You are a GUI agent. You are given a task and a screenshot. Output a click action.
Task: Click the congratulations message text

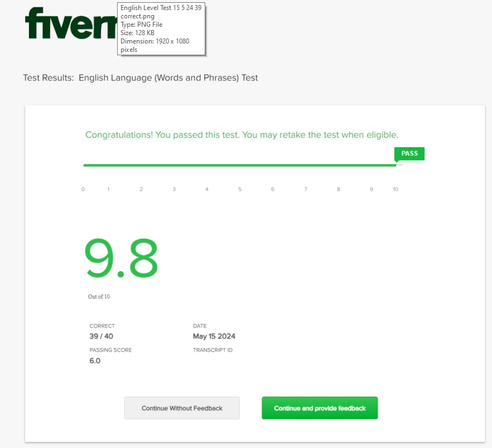click(242, 135)
